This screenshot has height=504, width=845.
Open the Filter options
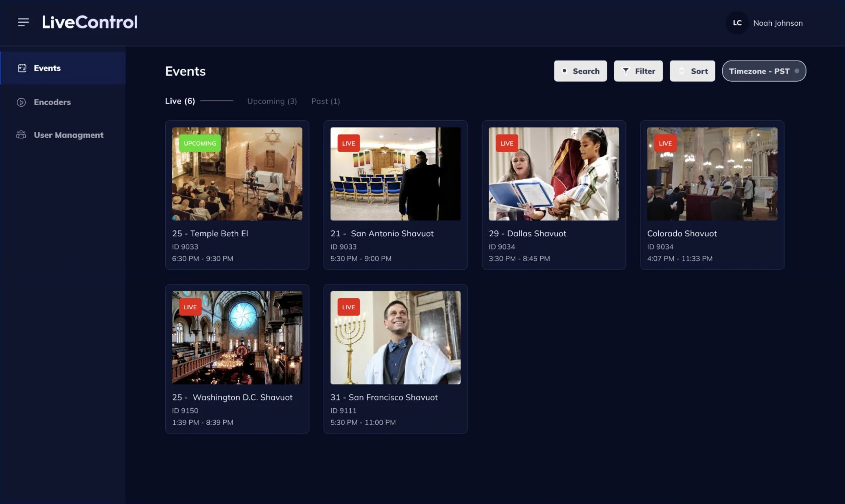click(638, 71)
